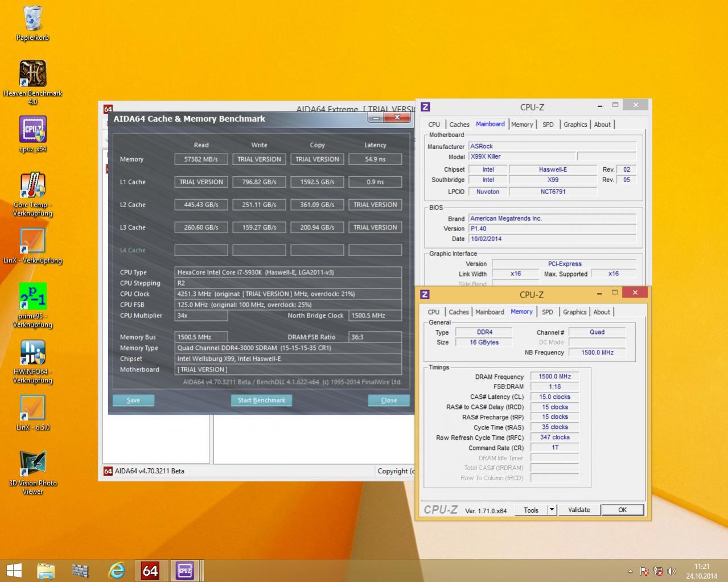Click the CPU-Z Memory window logo icon
The height and width of the screenshot is (582, 728).
pos(425,294)
